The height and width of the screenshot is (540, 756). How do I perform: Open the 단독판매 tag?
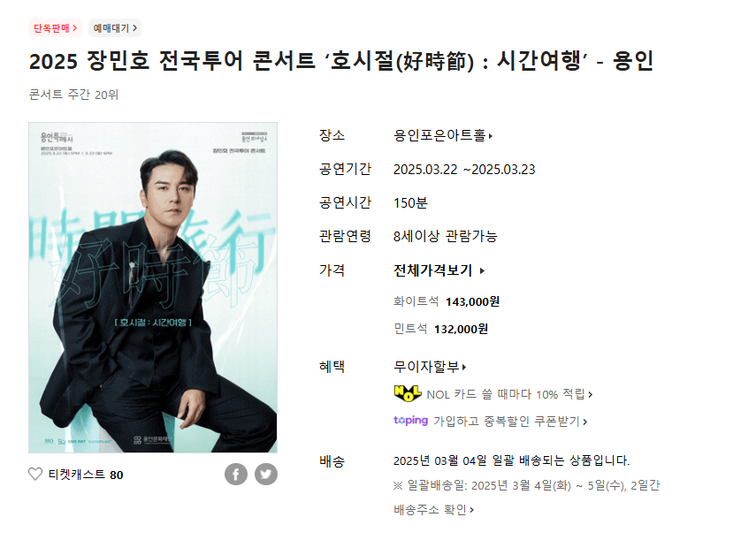[55, 28]
